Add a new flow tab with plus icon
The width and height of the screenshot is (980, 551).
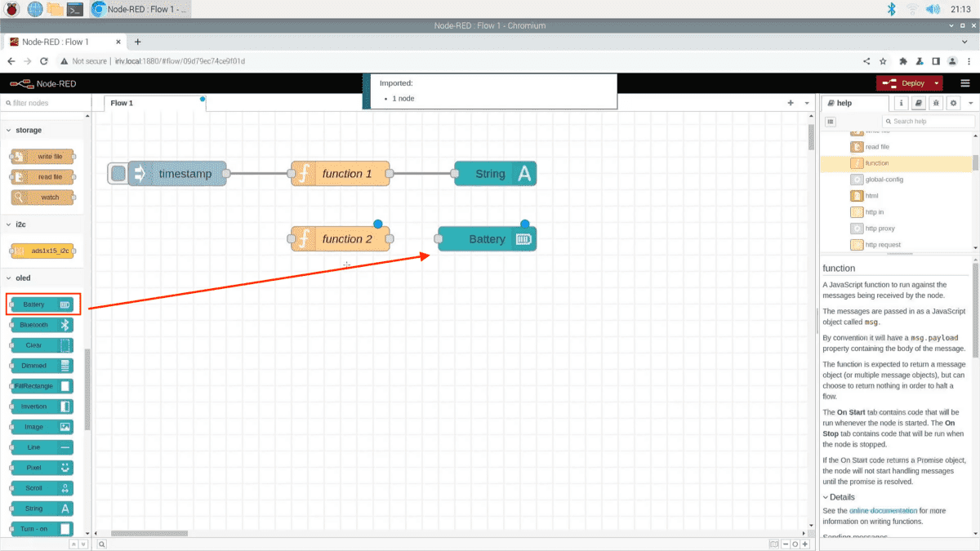pos(791,104)
